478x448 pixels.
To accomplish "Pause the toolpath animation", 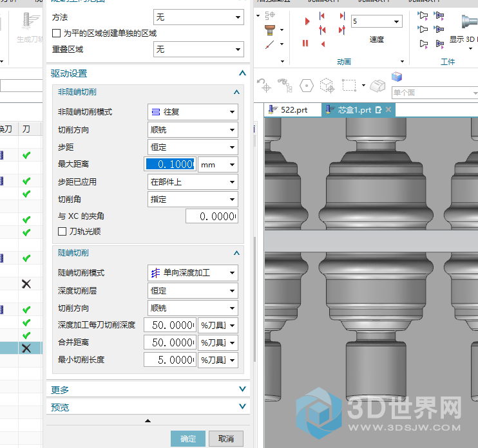I will tap(305, 44).
